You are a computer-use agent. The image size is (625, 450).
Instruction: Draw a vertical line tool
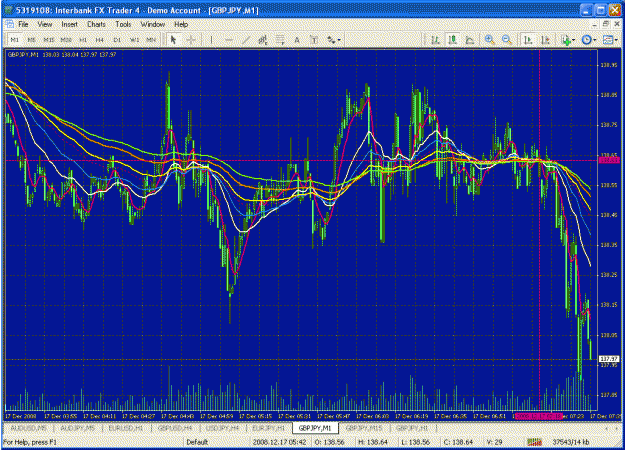pyautogui.click(x=211, y=39)
